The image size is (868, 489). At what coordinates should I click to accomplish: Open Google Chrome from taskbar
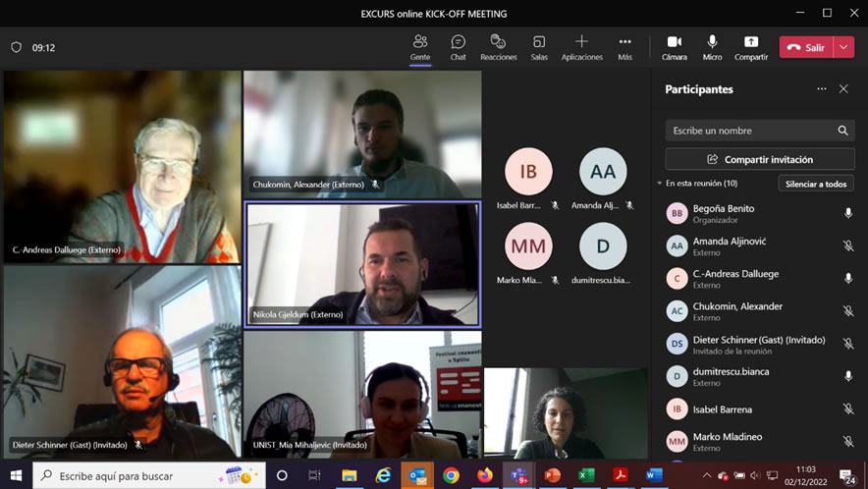pyautogui.click(x=451, y=475)
